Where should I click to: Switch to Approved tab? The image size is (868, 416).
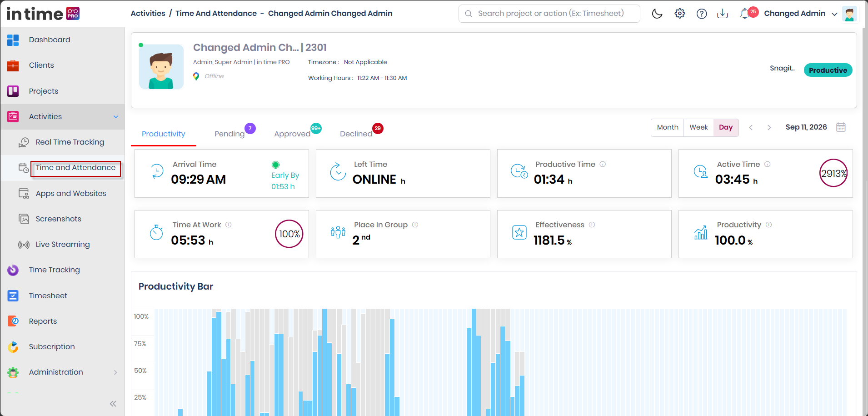292,134
